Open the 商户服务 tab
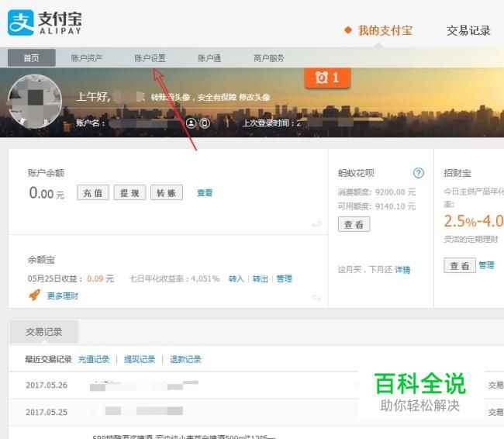The height and width of the screenshot is (439, 504). point(269,58)
